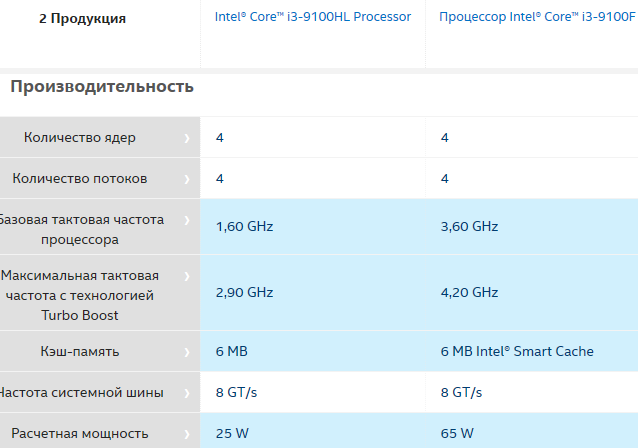Click the 25 W power value
638x448 pixels.
click(x=232, y=434)
